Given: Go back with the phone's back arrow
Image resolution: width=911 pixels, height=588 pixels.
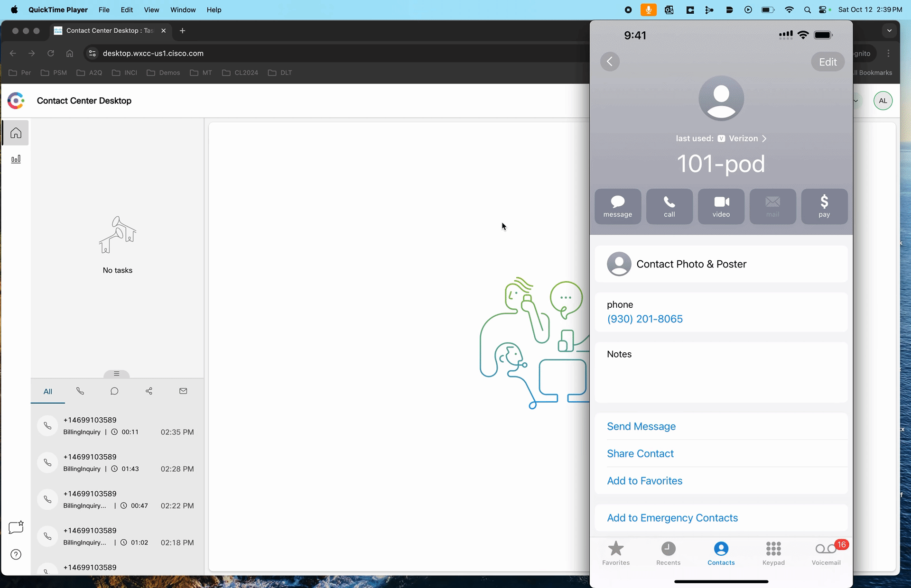Looking at the screenshot, I should point(610,62).
